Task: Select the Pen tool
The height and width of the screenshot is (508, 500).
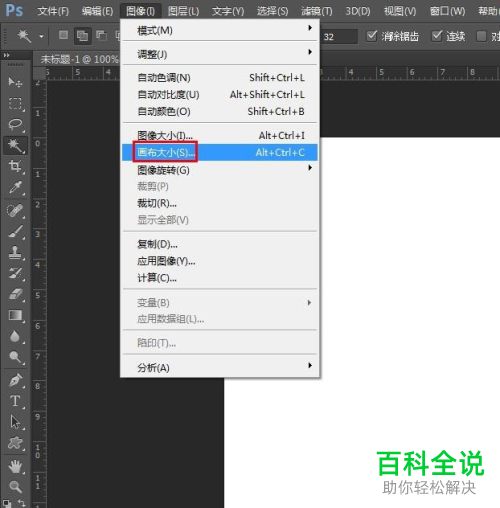Action: click(x=15, y=380)
